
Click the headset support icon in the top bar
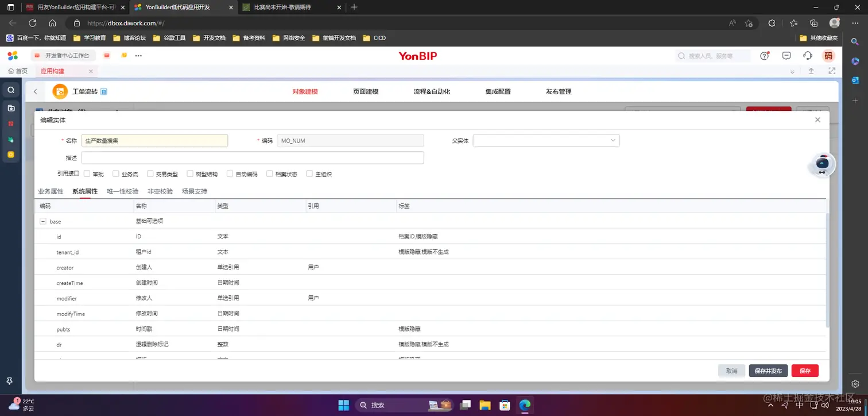point(807,56)
